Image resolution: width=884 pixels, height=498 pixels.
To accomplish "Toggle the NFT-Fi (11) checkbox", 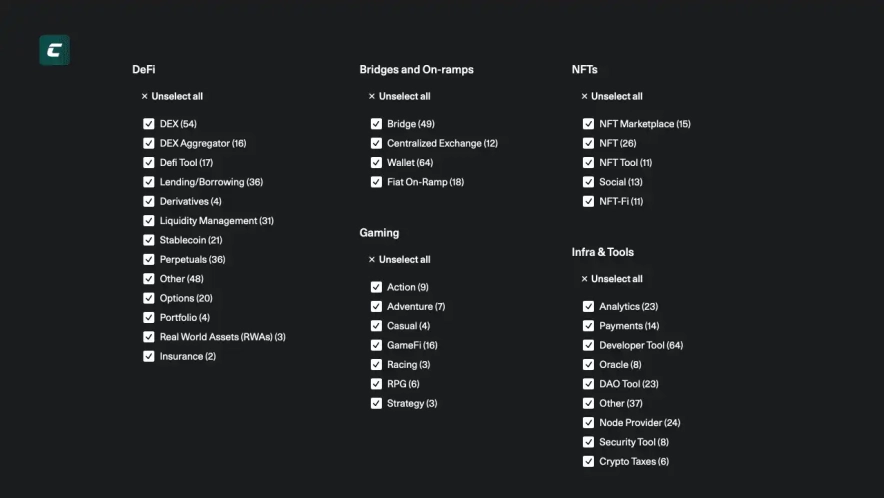I will click(x=589, y=201).
